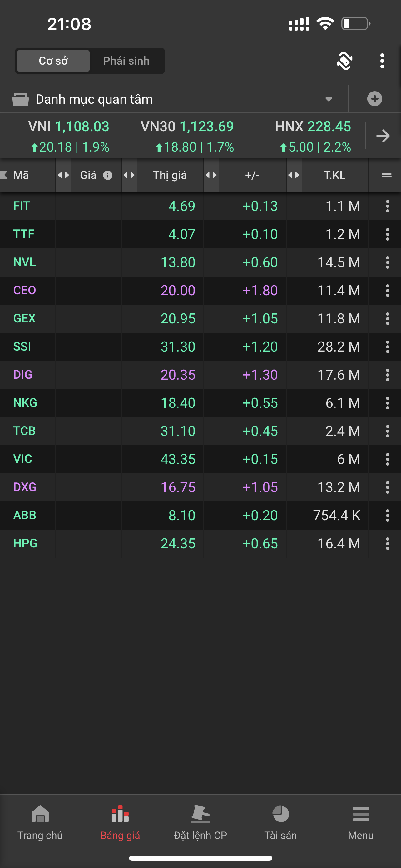Open the FIT row options menu
Screen dimensions: 401x868
pos(387,206)
